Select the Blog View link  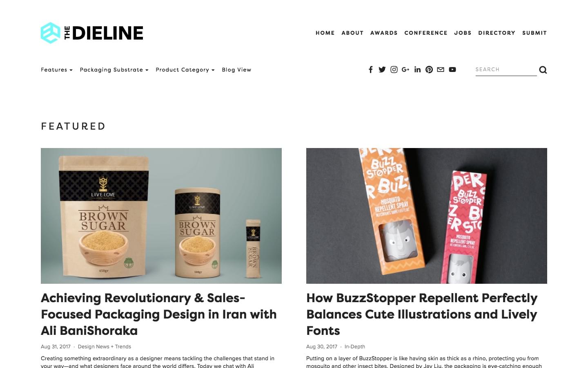236,70
